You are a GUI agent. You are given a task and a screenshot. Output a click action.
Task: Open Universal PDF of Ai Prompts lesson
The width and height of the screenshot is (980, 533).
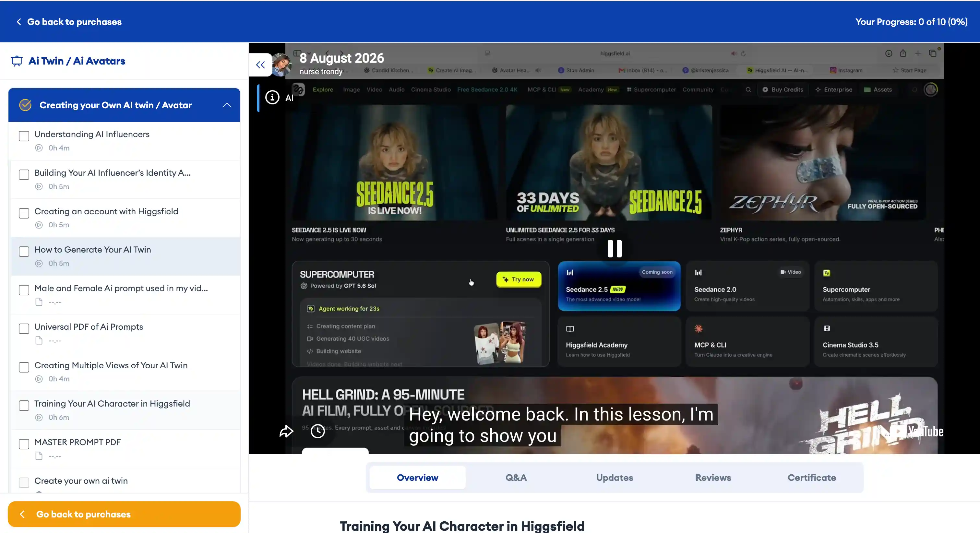click(89, 327)
